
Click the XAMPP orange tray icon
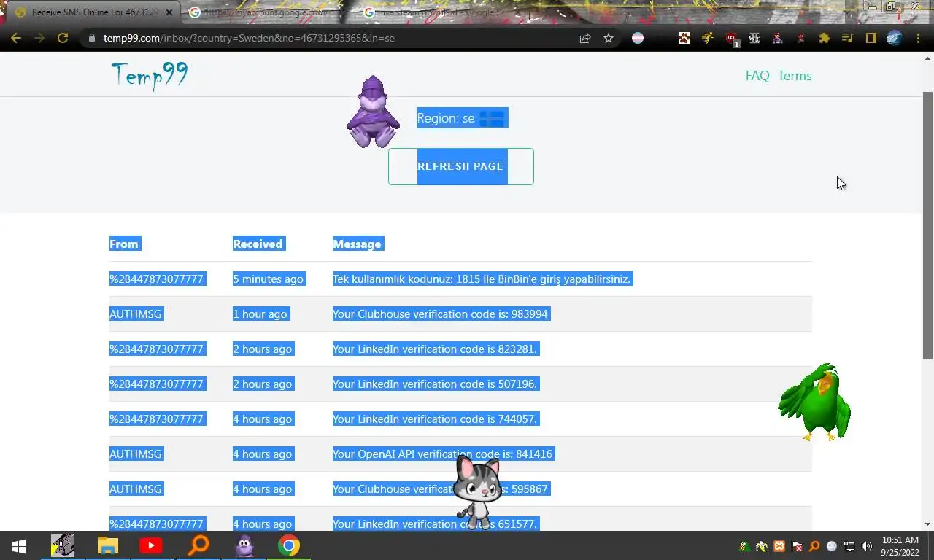coord(779,546)
